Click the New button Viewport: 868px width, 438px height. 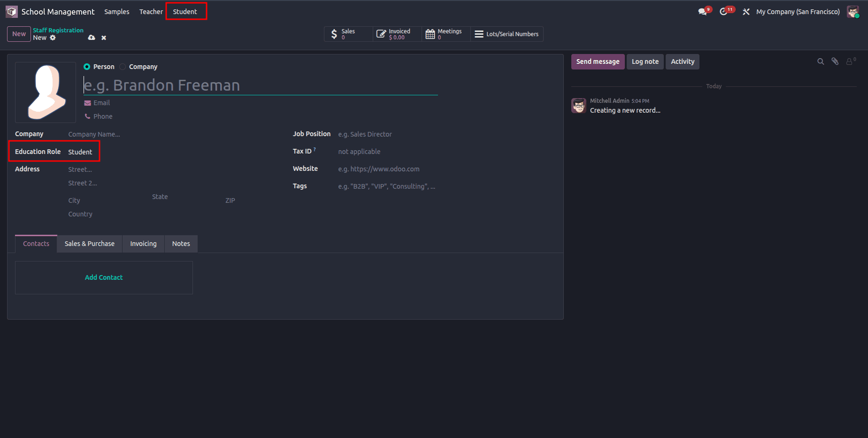tap(19, 34)
